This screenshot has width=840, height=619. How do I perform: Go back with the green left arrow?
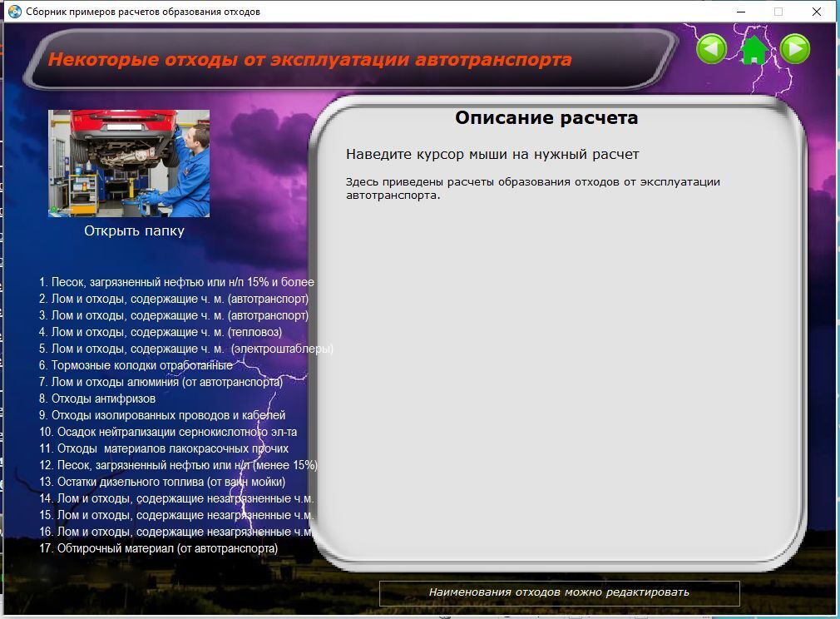[x=711, y=49]
